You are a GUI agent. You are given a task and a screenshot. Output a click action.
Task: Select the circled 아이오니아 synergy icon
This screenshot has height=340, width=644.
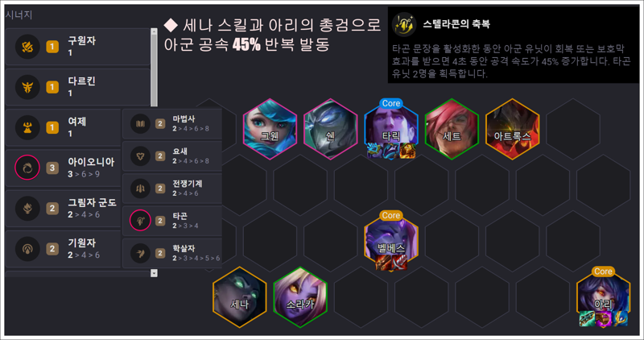coord(27,168)
